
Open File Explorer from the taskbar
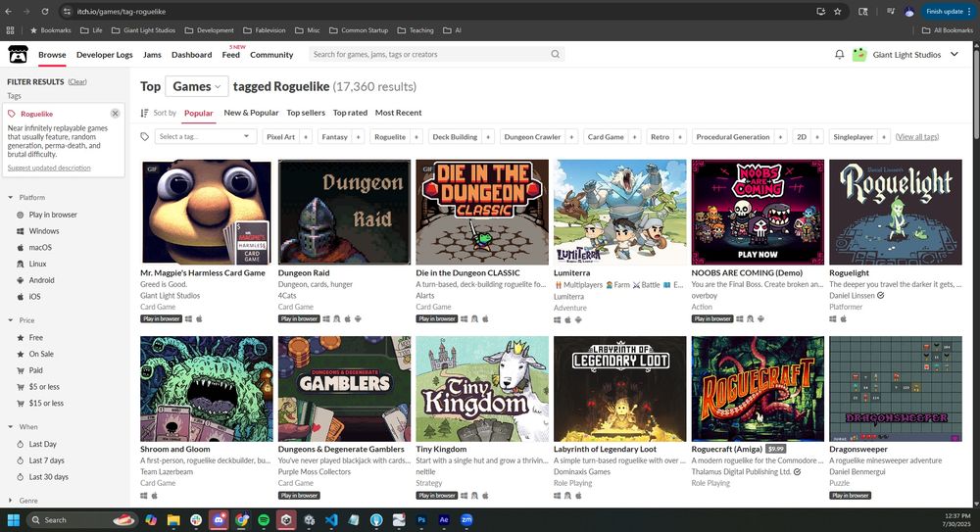173,519
